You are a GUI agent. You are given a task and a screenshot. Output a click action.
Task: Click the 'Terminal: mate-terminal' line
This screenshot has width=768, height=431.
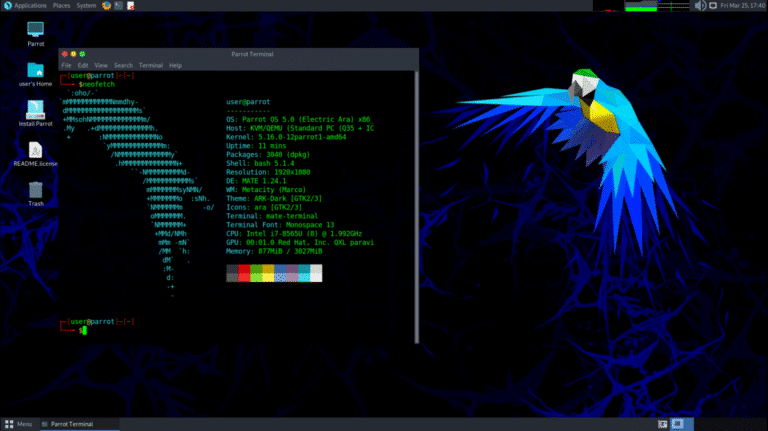tap(272, 216)
